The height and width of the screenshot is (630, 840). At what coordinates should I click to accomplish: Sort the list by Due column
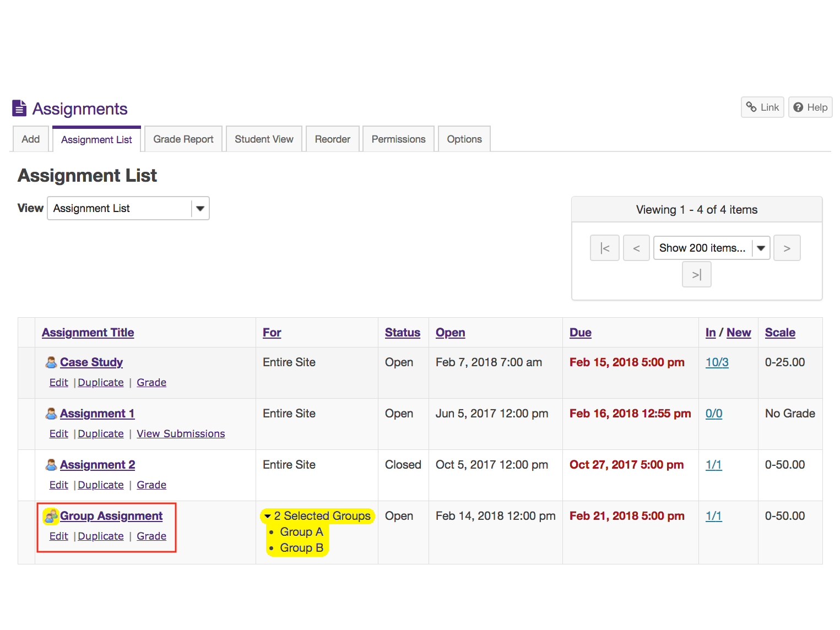(x=580, y=333)
